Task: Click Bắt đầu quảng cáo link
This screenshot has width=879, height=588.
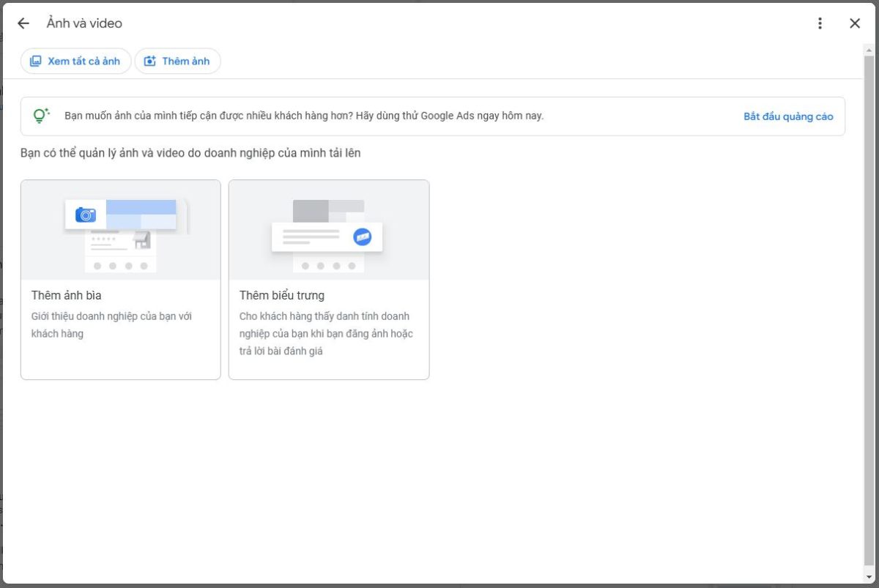Action: pos(788,116)
